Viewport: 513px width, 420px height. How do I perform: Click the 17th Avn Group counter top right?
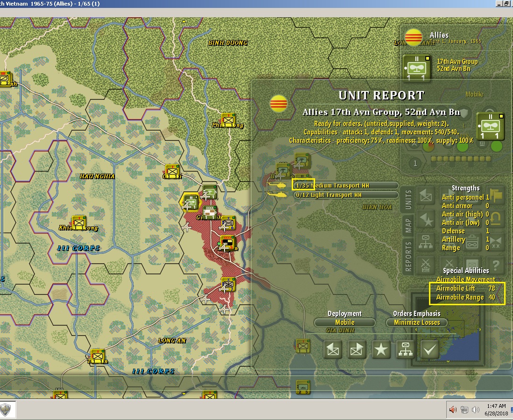coord(416,68)
